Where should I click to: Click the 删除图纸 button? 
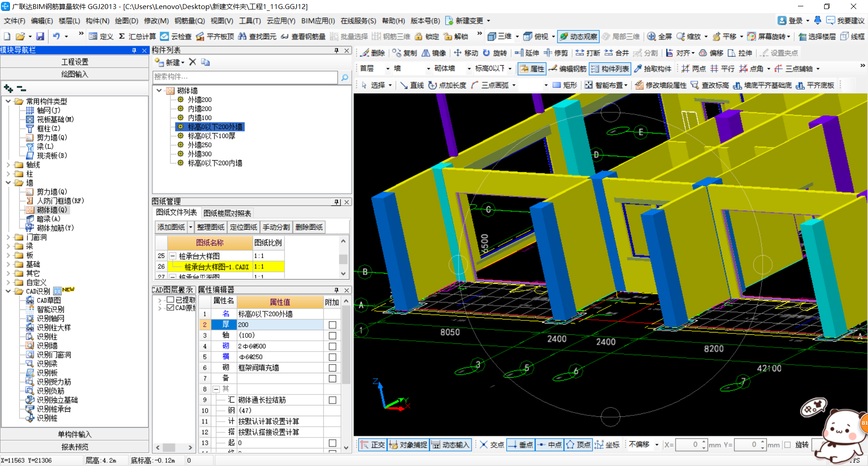click(x=309, y=227)
